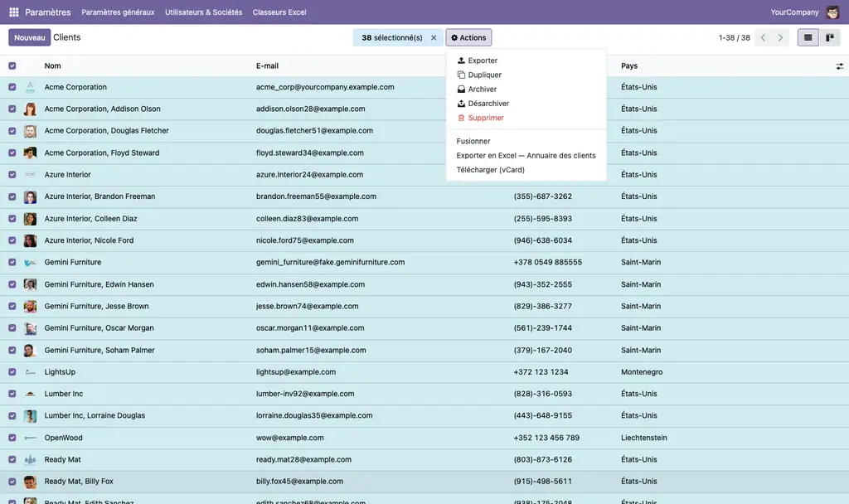This screenshot has width=849, height=504.
Task: Click Ready Mat company logo
Action: point(31,459)
